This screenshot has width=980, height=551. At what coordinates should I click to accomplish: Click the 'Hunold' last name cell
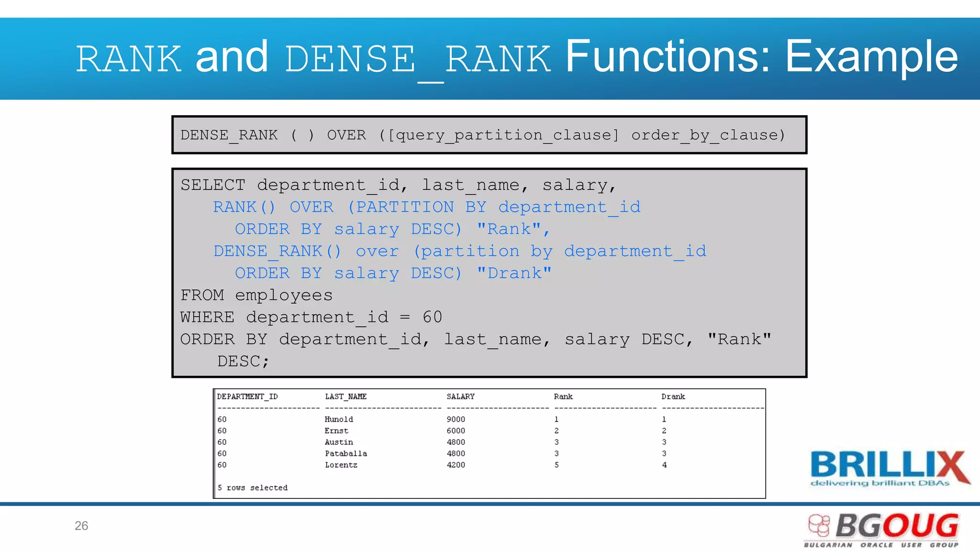tap(339, 419)
